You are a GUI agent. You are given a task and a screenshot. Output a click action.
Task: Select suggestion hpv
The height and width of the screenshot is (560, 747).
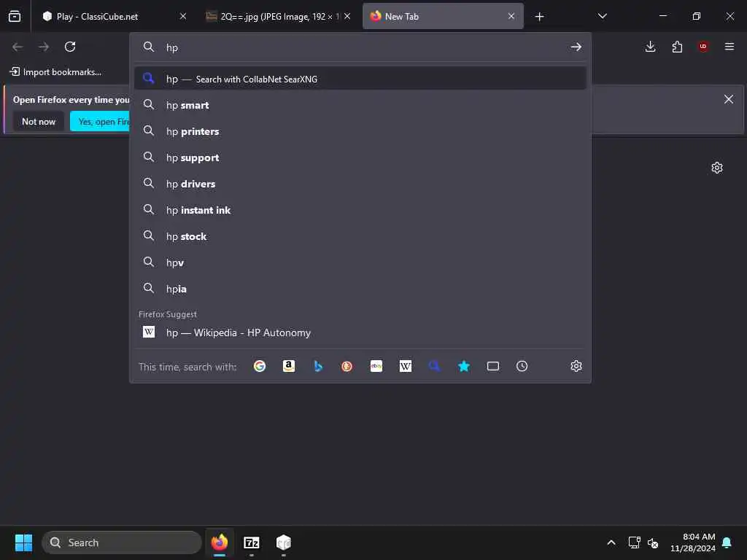pos(360,262)
